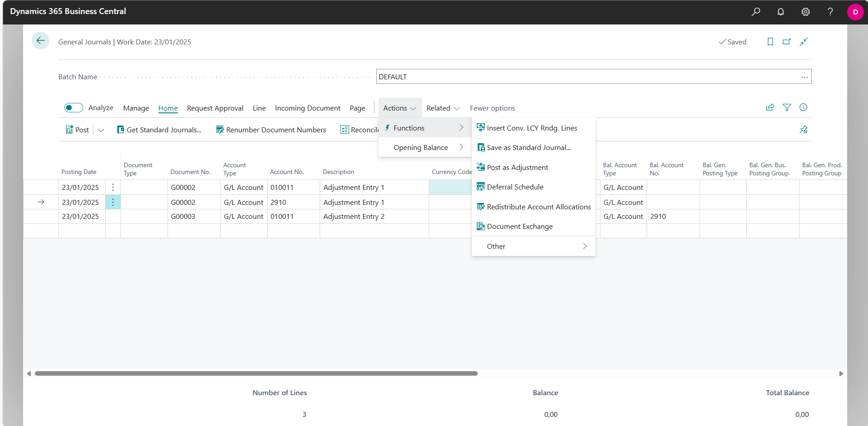Open the help question mark
868x426 pixels.
830,12
